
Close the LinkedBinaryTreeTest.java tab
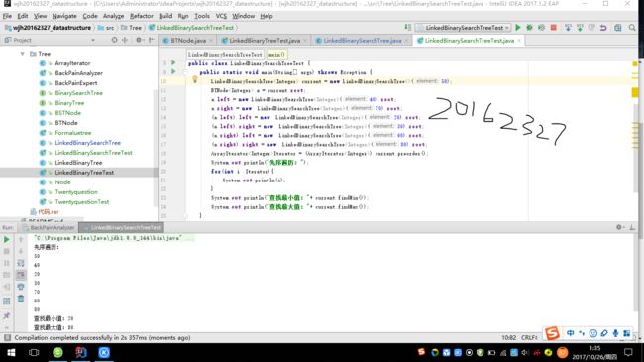[305, 41]
